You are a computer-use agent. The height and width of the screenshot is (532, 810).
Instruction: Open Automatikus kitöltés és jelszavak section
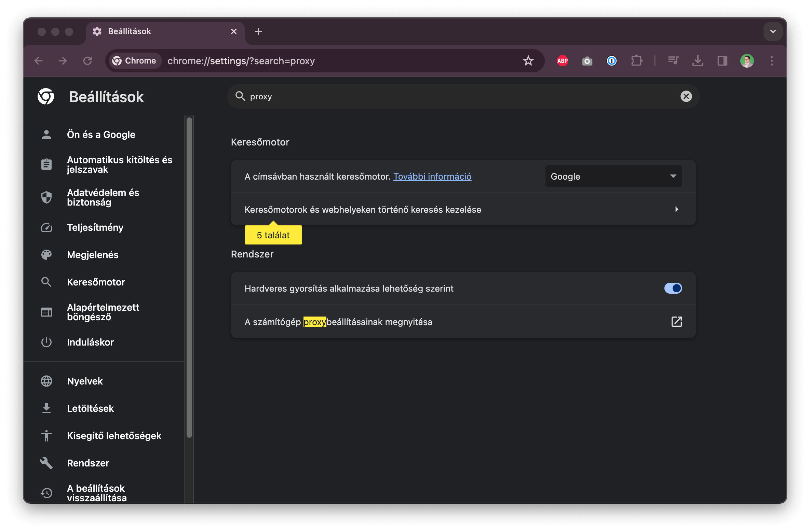click(x=106, y=165)
